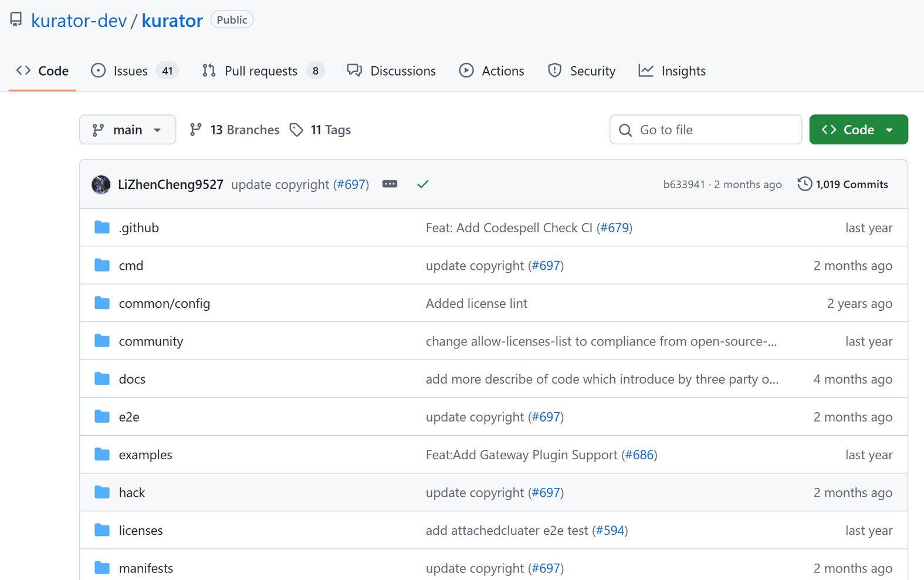
Task: Click the 4 months ago timestamp on docs row
Action: point(852,379)
